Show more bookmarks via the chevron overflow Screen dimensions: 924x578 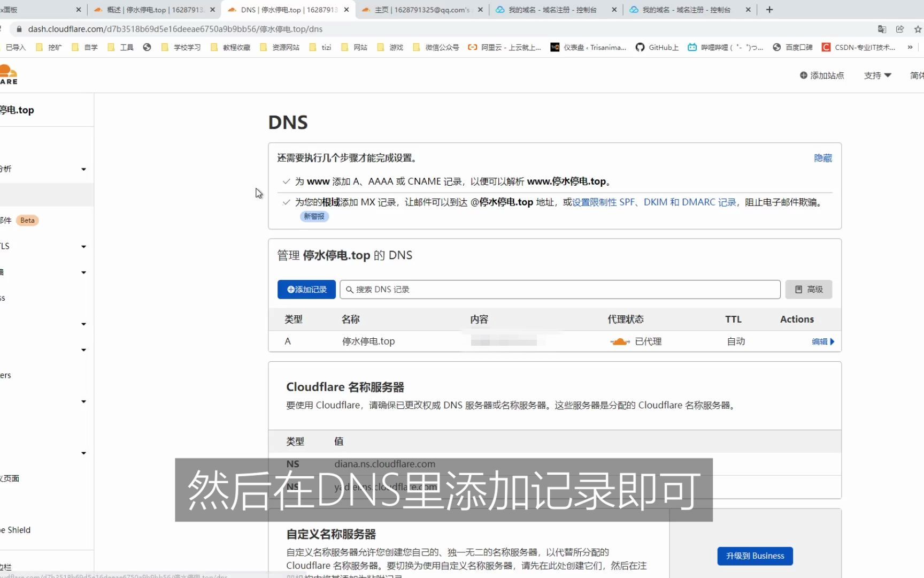910,47
